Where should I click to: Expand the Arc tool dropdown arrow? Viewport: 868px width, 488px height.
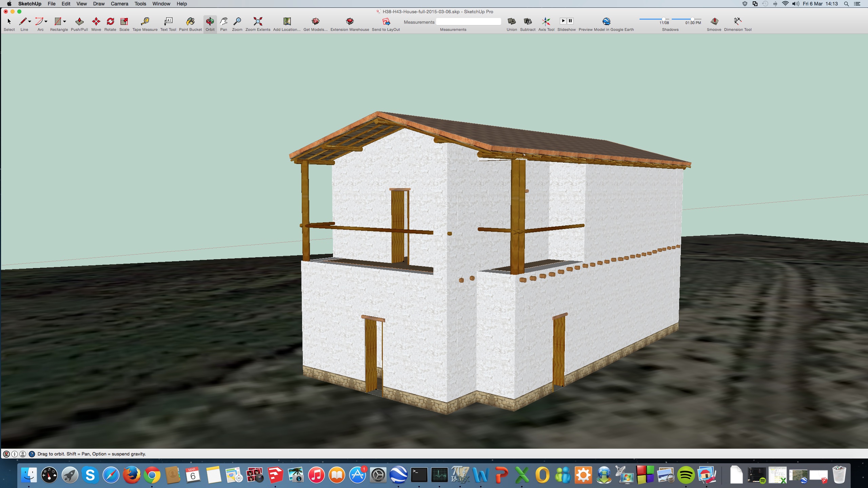[46, 21]
